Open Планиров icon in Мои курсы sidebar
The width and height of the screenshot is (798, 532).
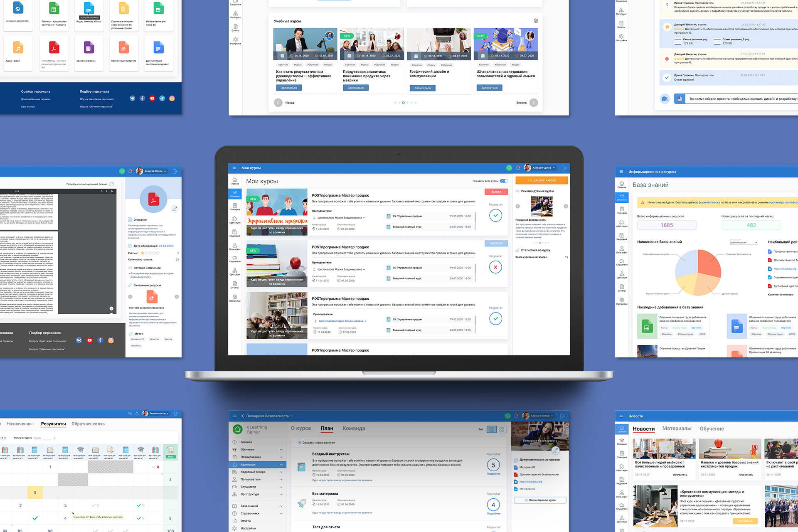[x=235, y=207]
